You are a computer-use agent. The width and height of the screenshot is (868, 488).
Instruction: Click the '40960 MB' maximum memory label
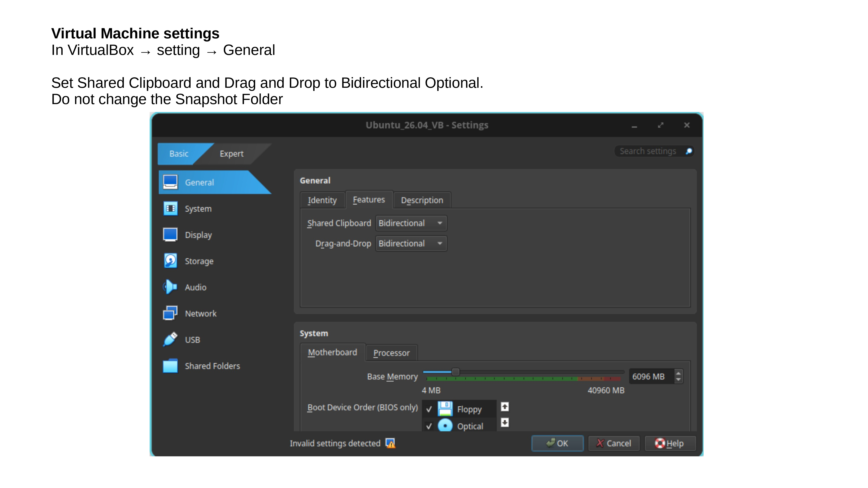click(x=606, y=390)
